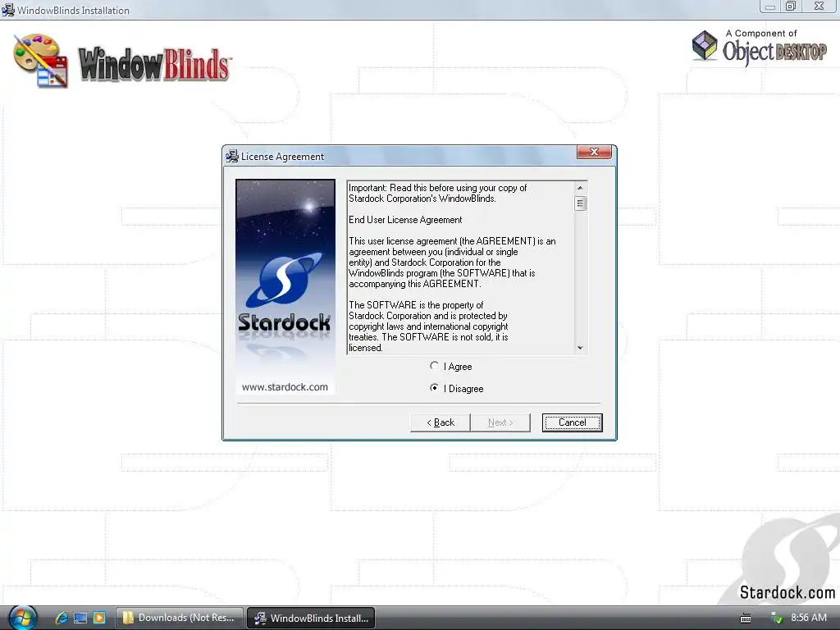Click the Back button
This screenshot has height=630, width=840.
click(441, 422)
